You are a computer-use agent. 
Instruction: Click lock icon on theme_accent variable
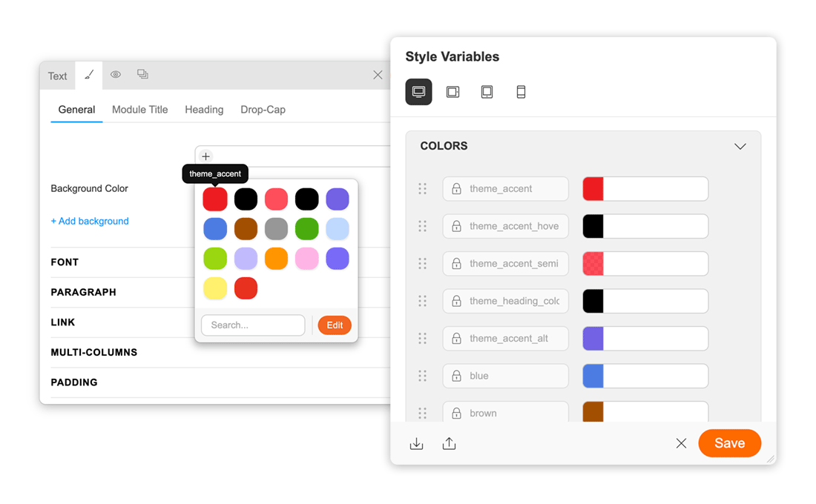coord(456,188)
